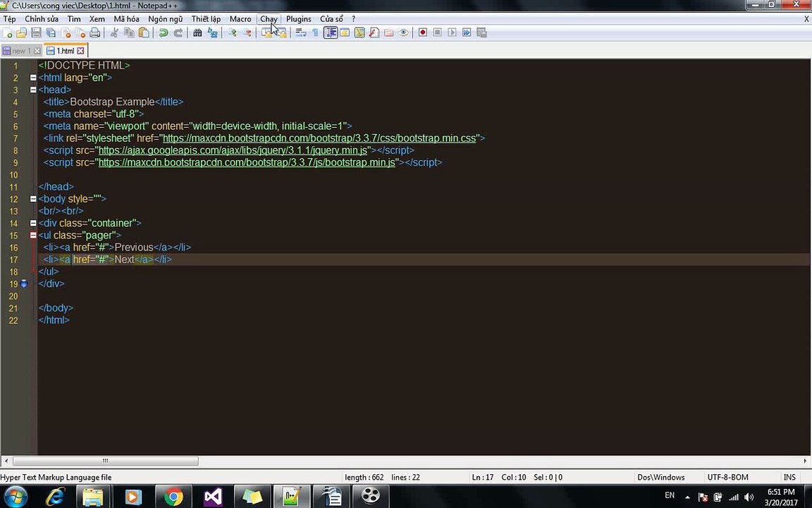Collapse the ul pager fold on line 15
Screen dimensions: 812x508
pyautogui.click(x=33, y=236)
